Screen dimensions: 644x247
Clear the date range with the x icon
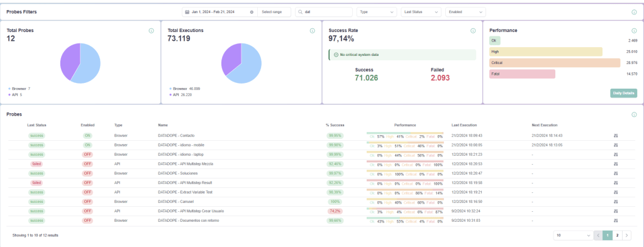click(x=252, y=12)
